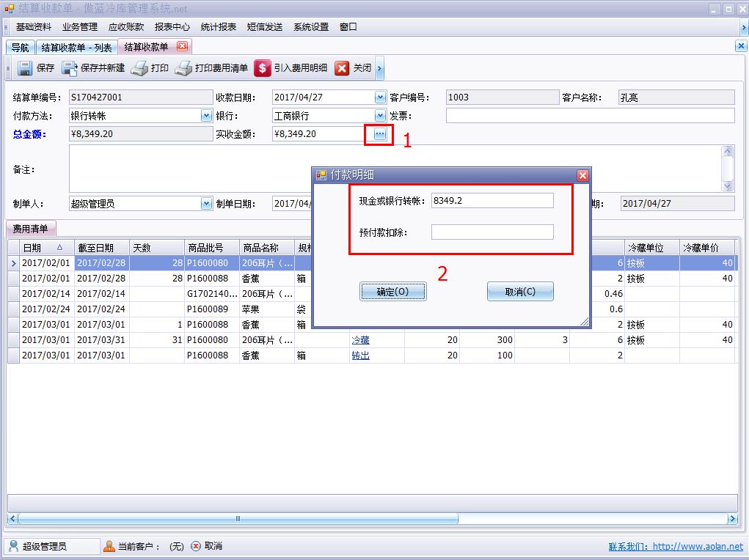Click the 预付款扣除 input field

point(492,232)
